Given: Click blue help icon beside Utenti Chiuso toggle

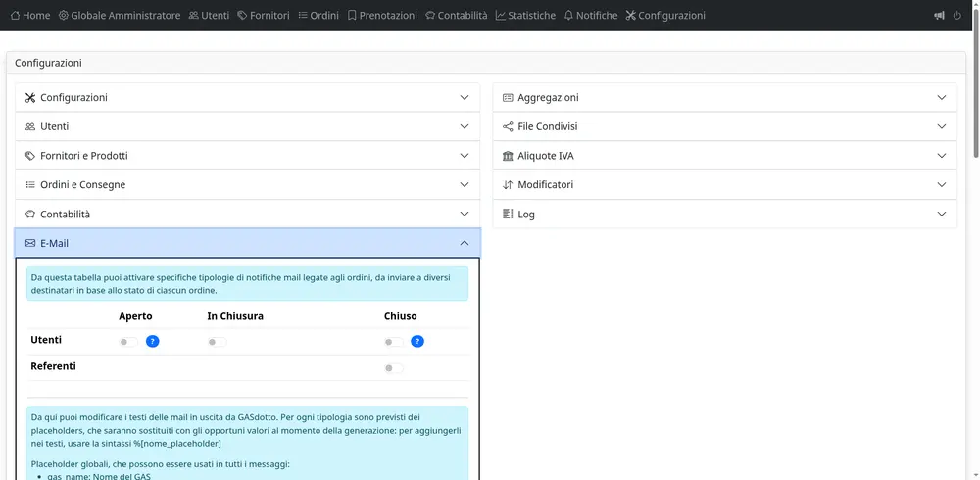Looking at the screenshot, I should tap(417, 342).
